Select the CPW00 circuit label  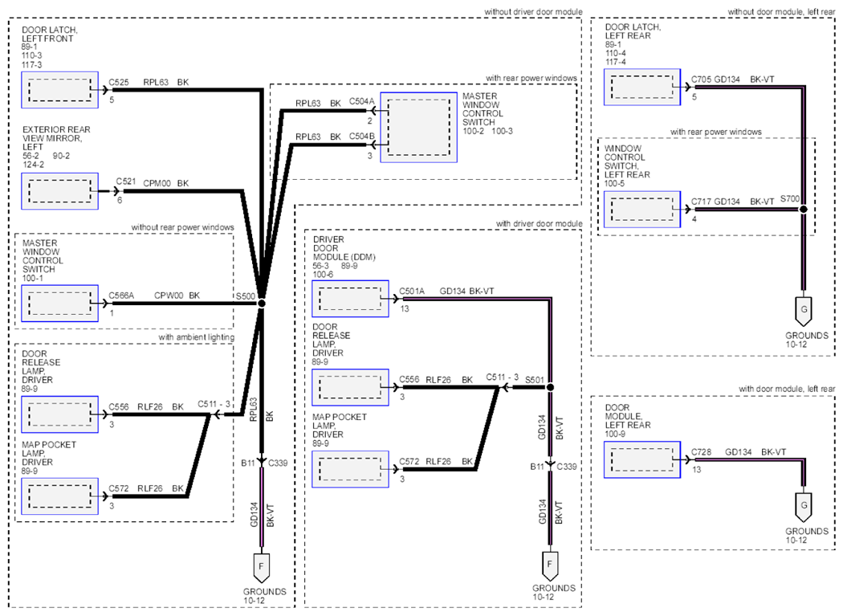pos(169,296)
